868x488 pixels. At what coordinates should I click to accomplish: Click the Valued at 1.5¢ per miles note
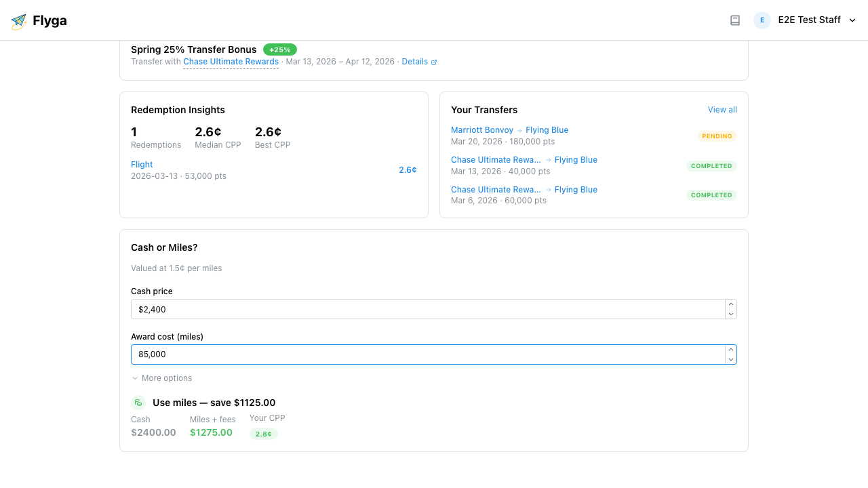176,268
